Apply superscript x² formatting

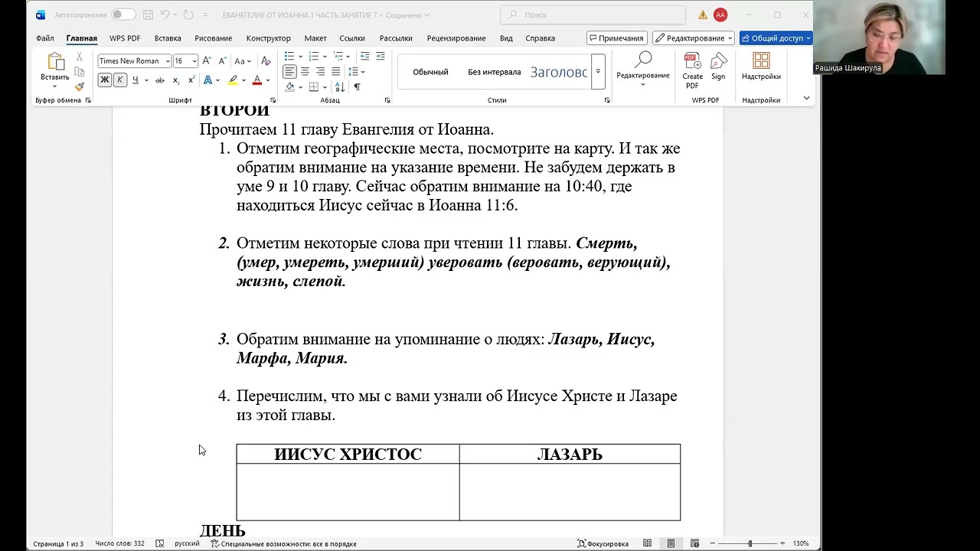[191, 80]
